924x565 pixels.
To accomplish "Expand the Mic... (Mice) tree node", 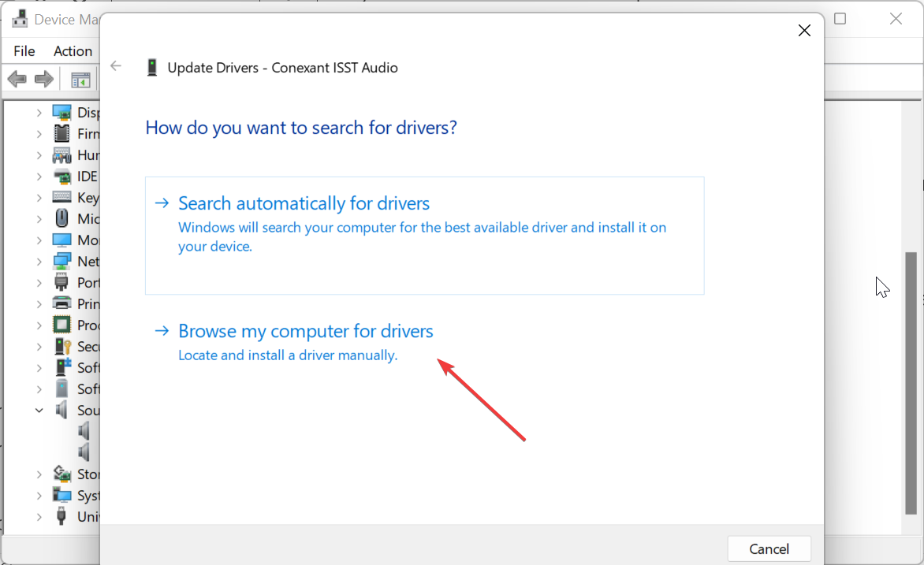I will point(39,218).
